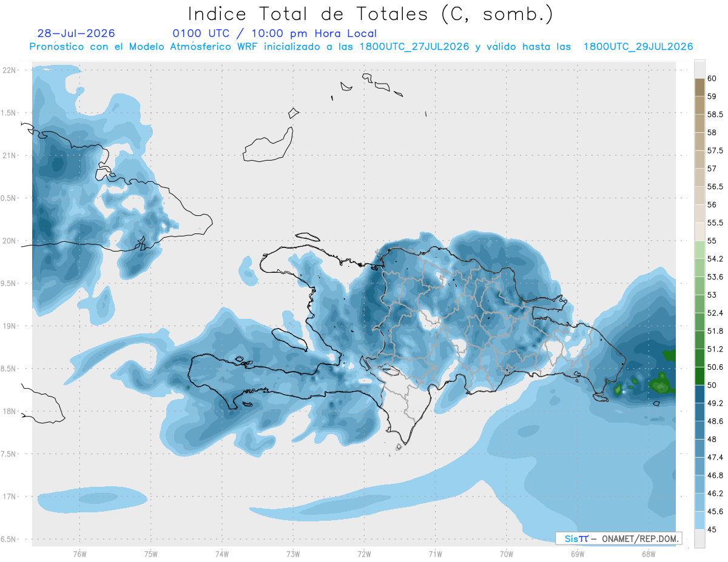The width and height of the screenshot is (728, 562).
Task: Click the colorbar value "47.4"
Action: [x=715, y=457]
